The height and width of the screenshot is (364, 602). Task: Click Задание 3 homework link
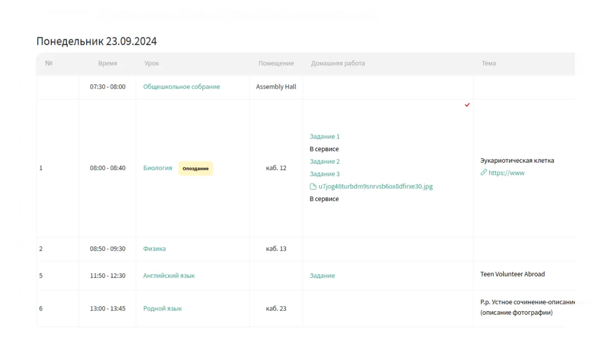coord(325,174)
